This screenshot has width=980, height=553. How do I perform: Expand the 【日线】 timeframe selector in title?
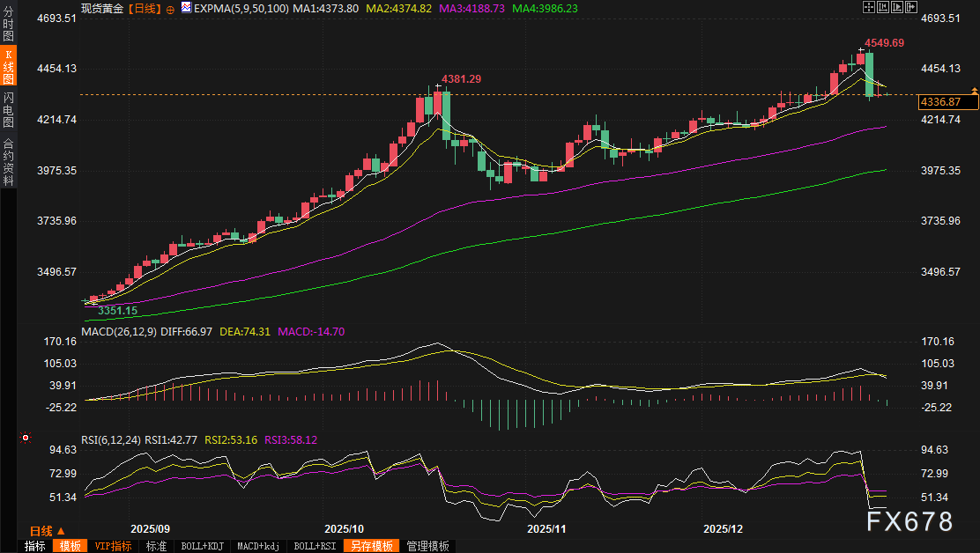pos(145,8)
